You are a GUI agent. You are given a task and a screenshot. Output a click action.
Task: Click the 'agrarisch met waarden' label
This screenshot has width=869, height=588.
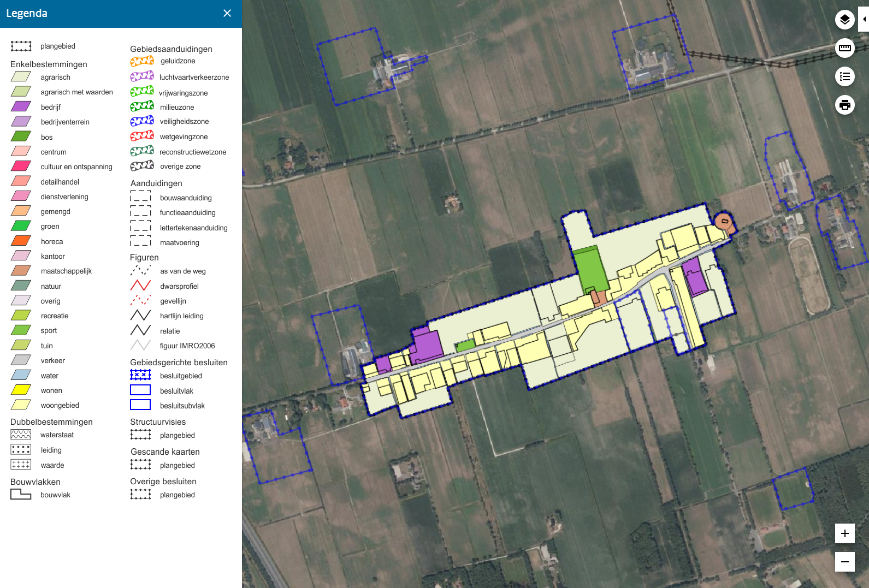(76, 92)
